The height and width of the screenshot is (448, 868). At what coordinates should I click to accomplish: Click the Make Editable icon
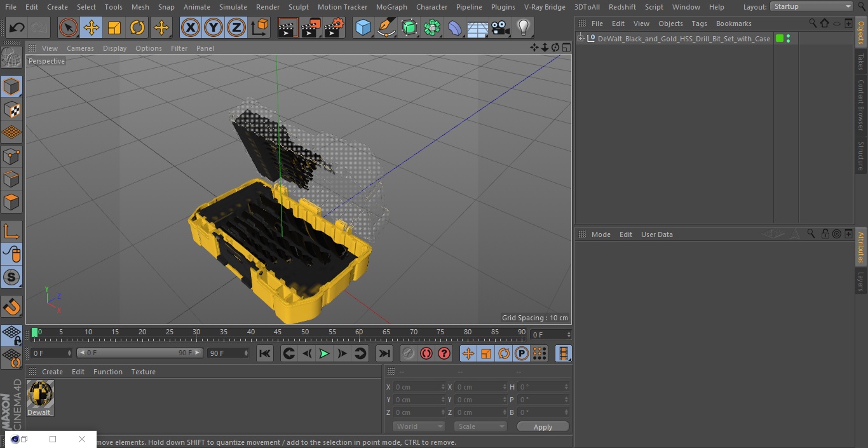(11, 58)
